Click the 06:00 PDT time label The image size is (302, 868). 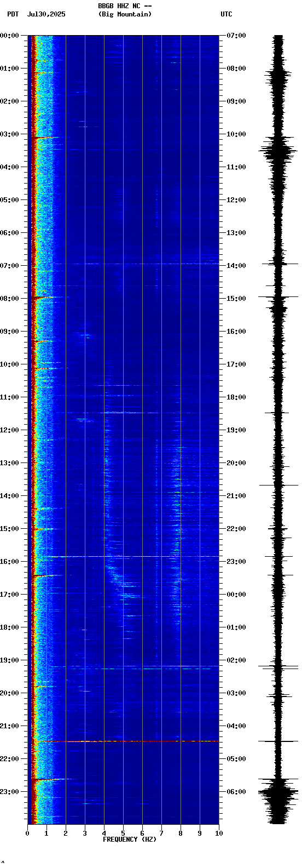[10, 233]
